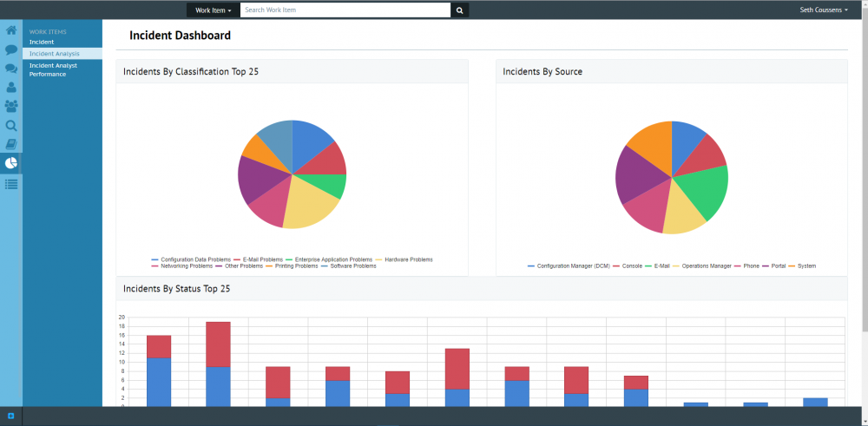Open the single user icon
Image resolution: width=868 pixels, height=426 pixels.
point(11,87)
